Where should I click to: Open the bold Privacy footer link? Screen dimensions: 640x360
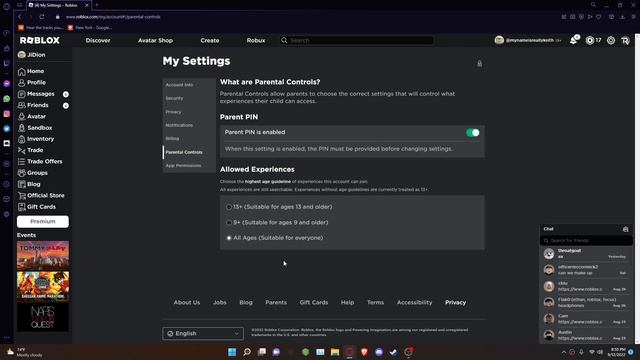coord(456,302)
